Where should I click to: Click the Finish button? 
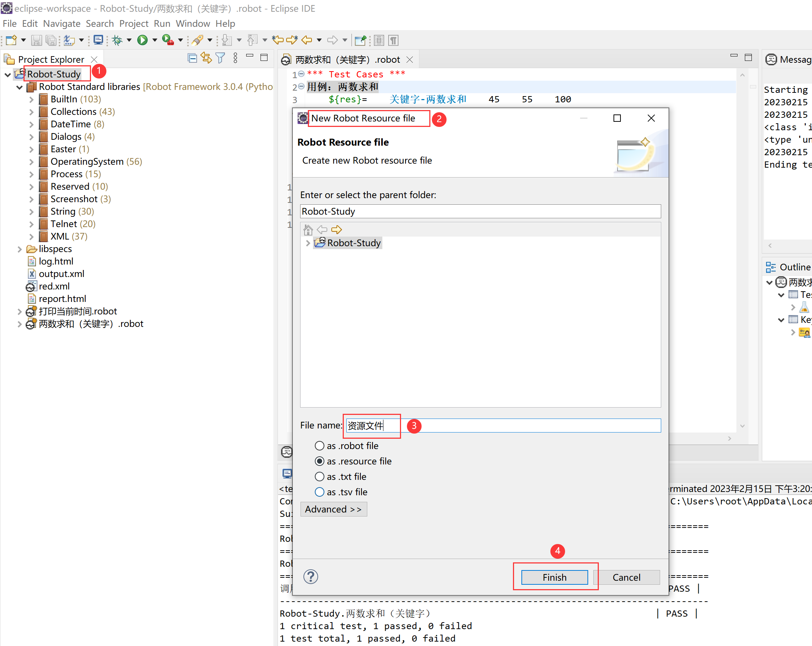(x=554, y=577)
